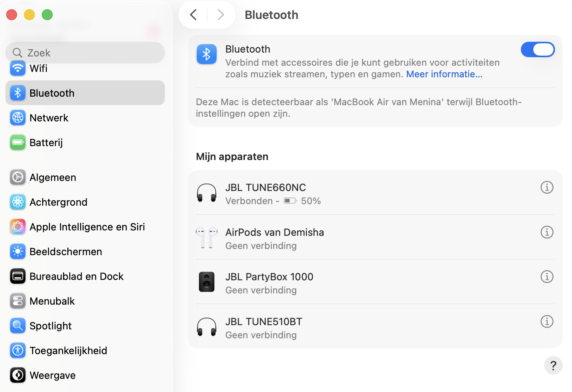Select Beeldschermen in the sidebar
Screen dimensions: 572x392
point(17,251)
